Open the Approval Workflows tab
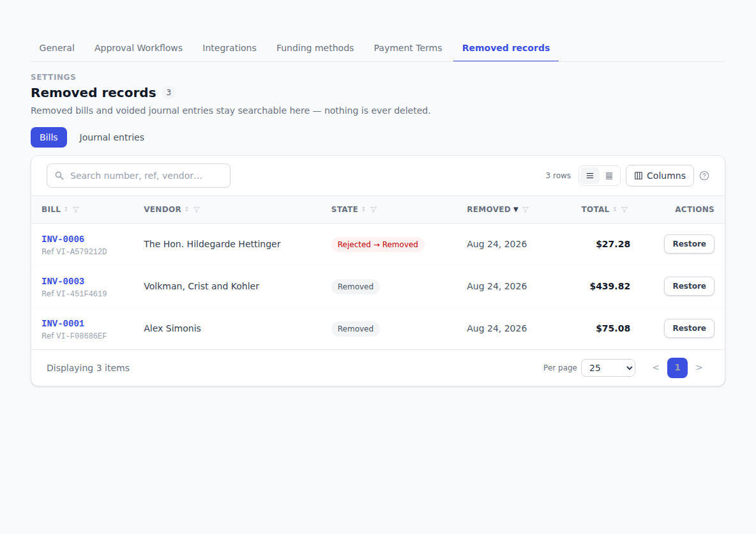 (x=139, y=48)
